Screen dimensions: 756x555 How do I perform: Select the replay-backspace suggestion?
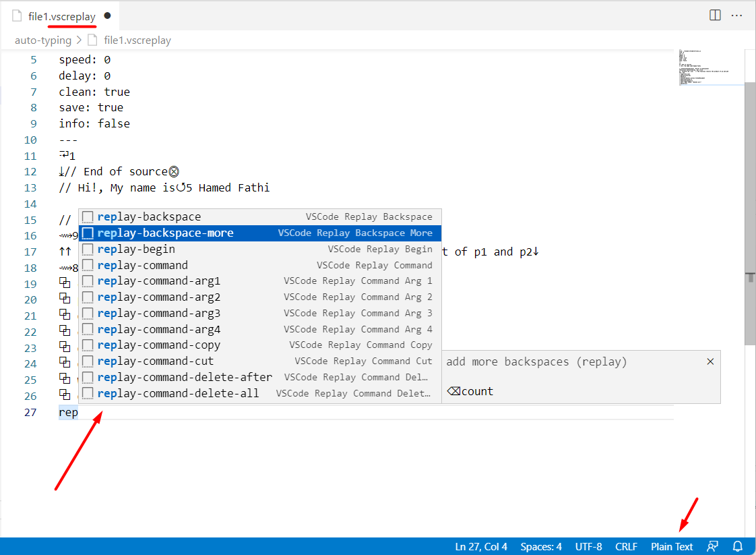(260, 216)
